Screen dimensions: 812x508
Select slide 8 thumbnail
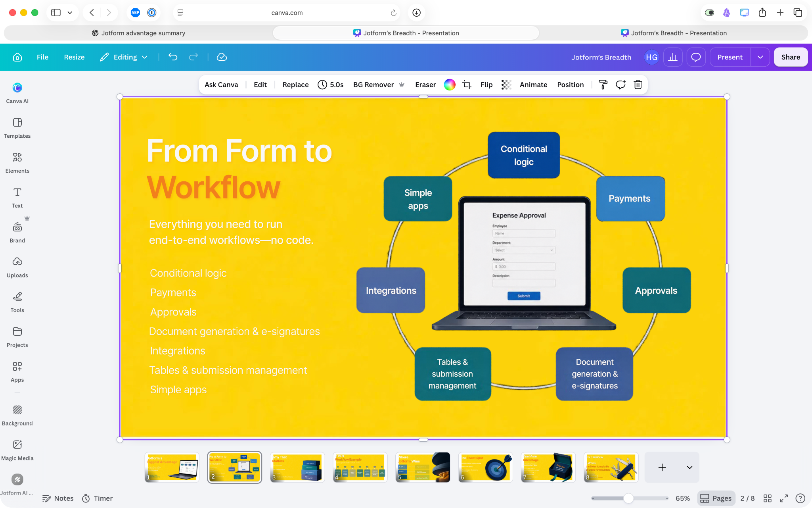point(611,467)
